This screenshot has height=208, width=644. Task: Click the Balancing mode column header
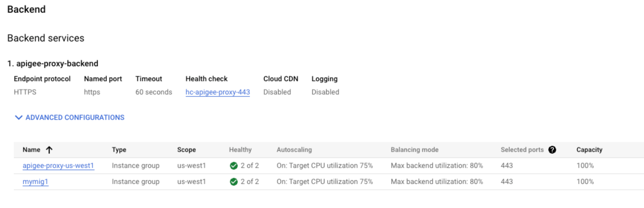[x=414, y=150]
